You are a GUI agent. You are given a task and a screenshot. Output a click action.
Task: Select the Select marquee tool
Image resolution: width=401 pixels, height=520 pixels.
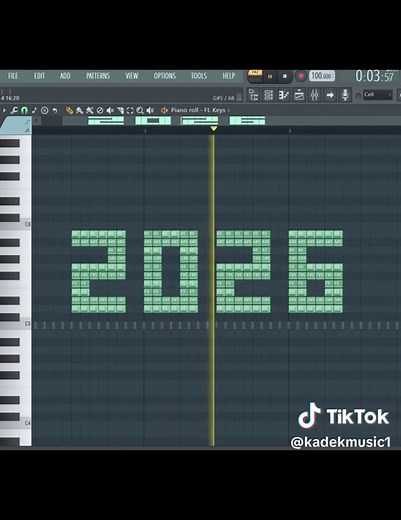(130, 110)
